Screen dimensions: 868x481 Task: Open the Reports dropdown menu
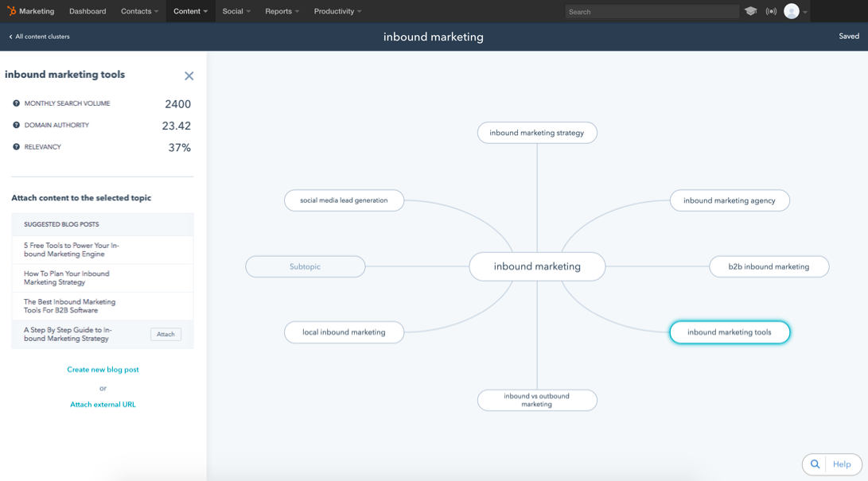coord(282,11)
